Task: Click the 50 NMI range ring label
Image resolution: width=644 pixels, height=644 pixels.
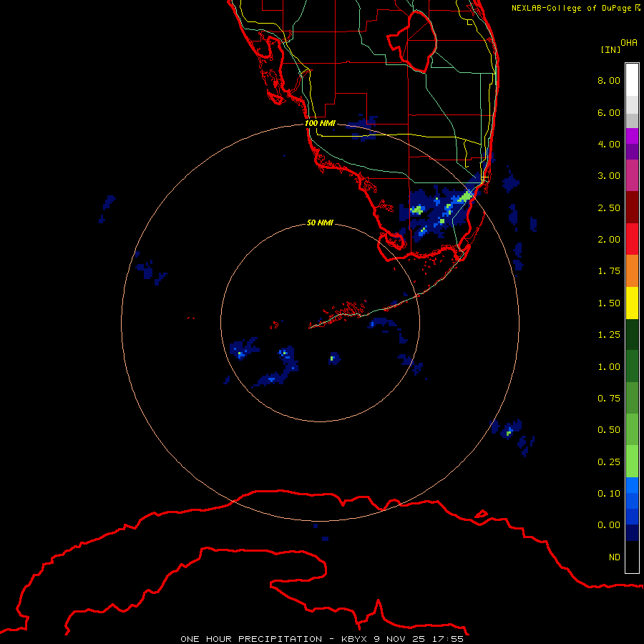Action: pos(320,223)
